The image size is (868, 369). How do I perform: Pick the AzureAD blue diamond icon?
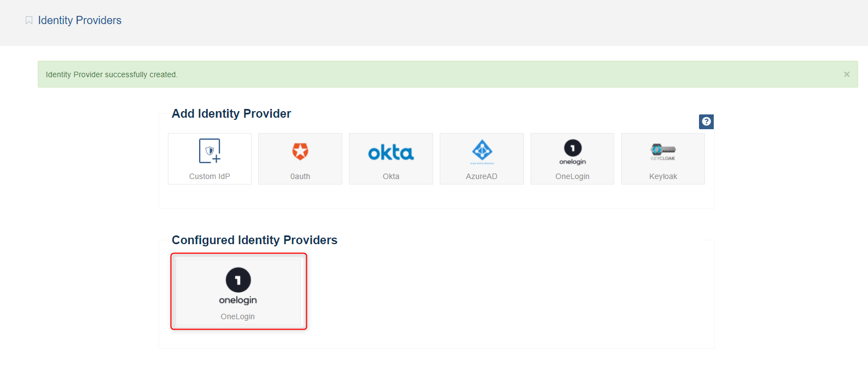482,151
